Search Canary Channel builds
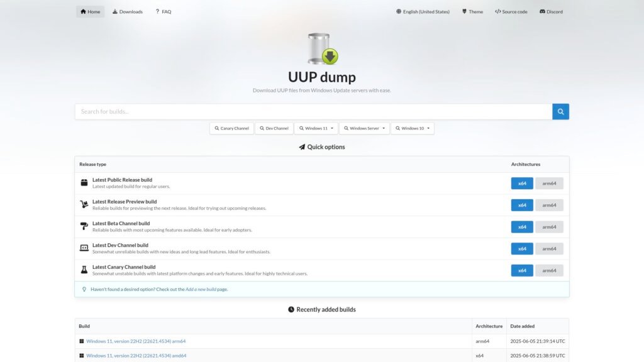The height and width of the screenshot is (362, 644). [x=232, y=128]
